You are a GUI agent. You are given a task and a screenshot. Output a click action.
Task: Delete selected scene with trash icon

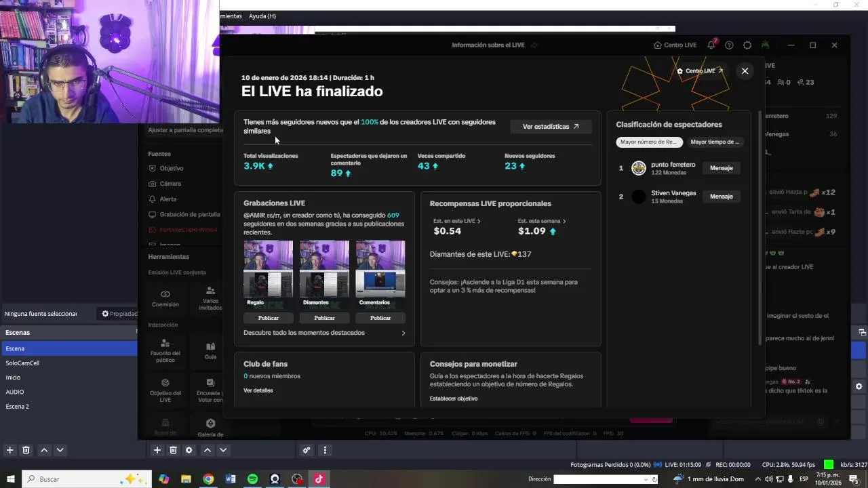pyautogui.click(x=26, y=450)
